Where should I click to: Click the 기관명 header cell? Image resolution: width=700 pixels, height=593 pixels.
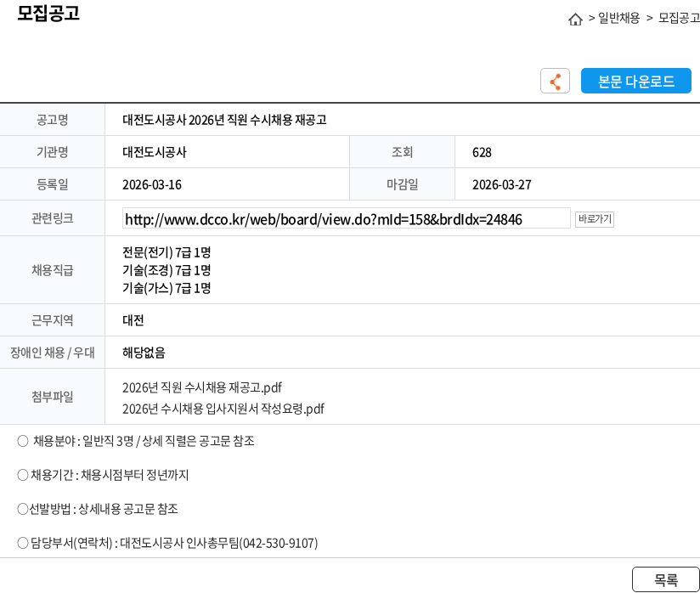coord(52,152)
